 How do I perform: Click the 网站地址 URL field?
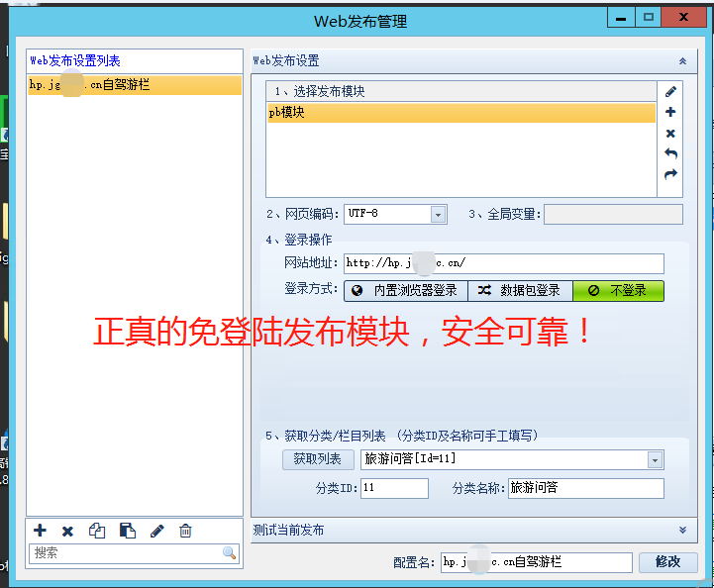(504, 263)
